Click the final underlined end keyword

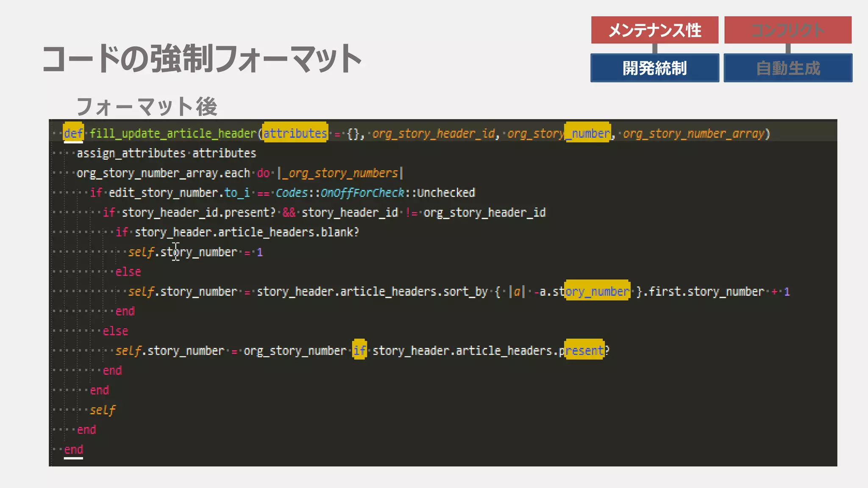73,449
